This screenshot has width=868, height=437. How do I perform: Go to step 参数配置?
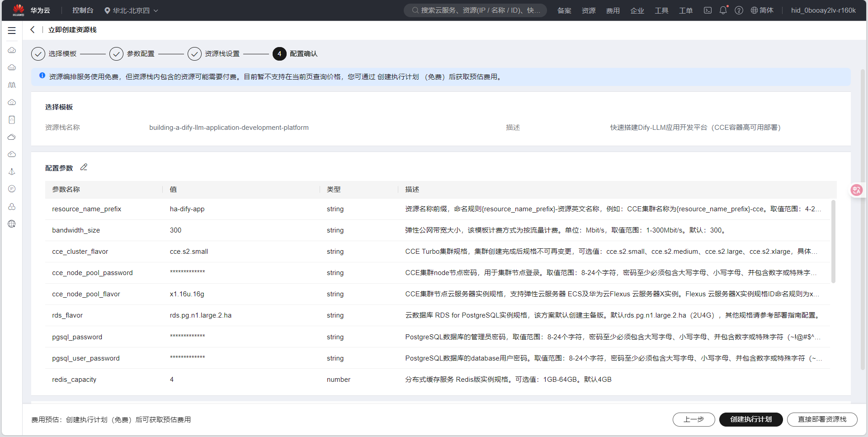tap(132, 54)
